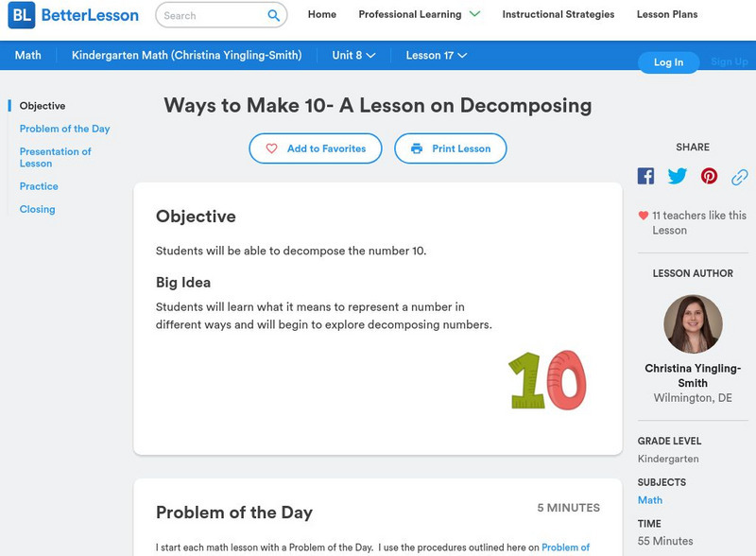756x556 pixels.
Task: Open Christina Yingling-Smith author name
Action: [693, 375]
